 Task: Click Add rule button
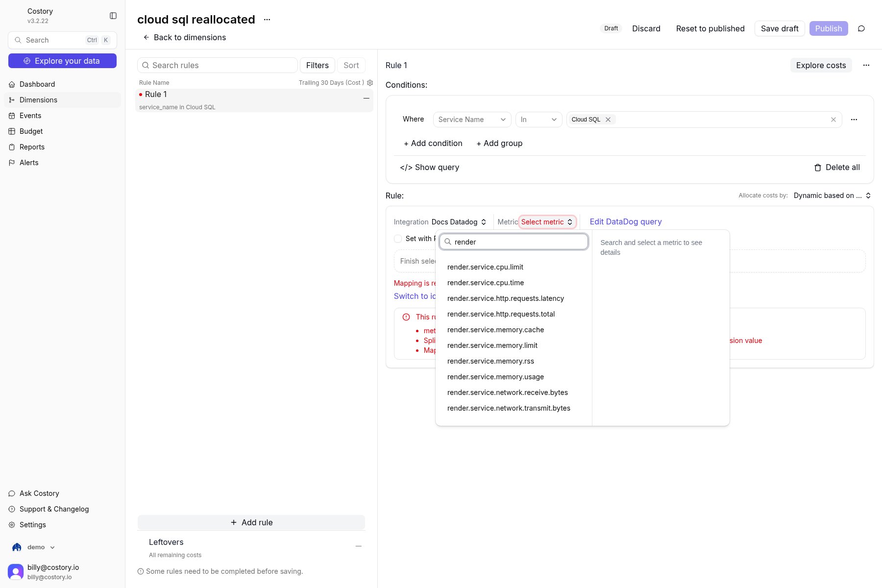[x=251, y=522]
